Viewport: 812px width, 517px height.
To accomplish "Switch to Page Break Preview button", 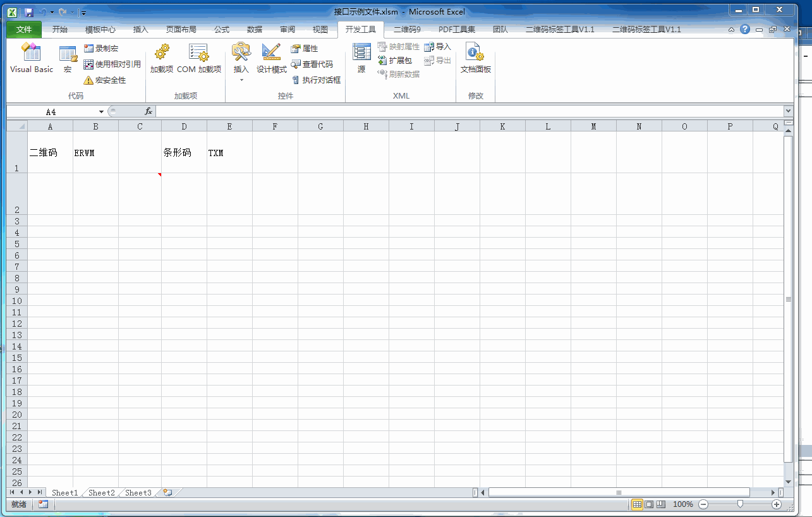I will (x=661, y=504).
